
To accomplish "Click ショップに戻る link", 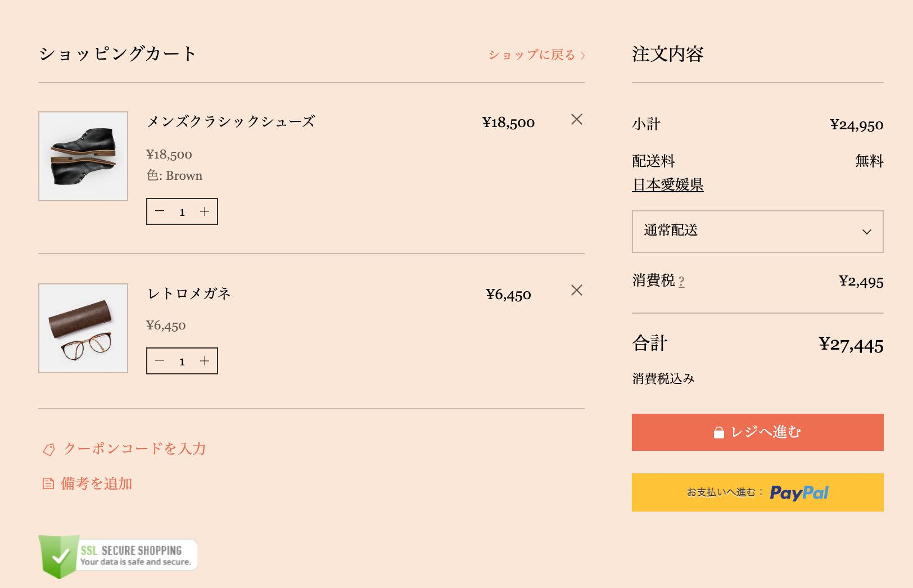I will tap(536, 55).
